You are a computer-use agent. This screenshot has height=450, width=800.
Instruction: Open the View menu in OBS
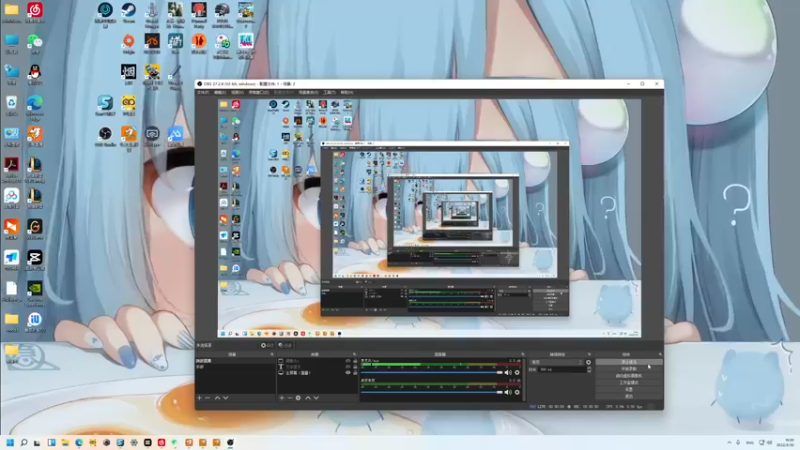(237, 92)
